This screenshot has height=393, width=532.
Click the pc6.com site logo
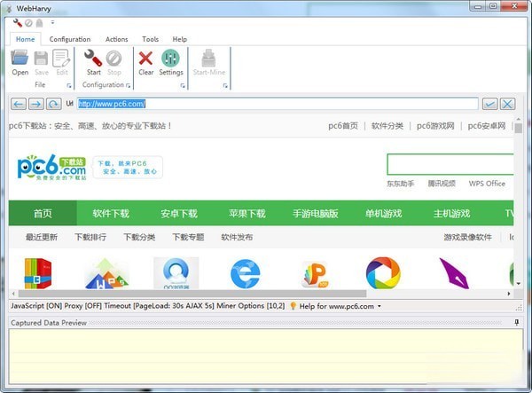(52, 167)
